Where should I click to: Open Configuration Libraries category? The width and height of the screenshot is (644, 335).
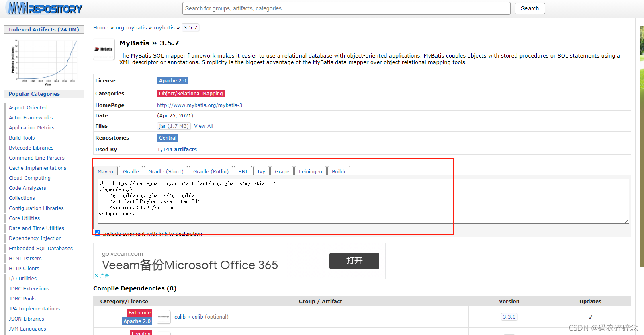[x=37, y=208]
